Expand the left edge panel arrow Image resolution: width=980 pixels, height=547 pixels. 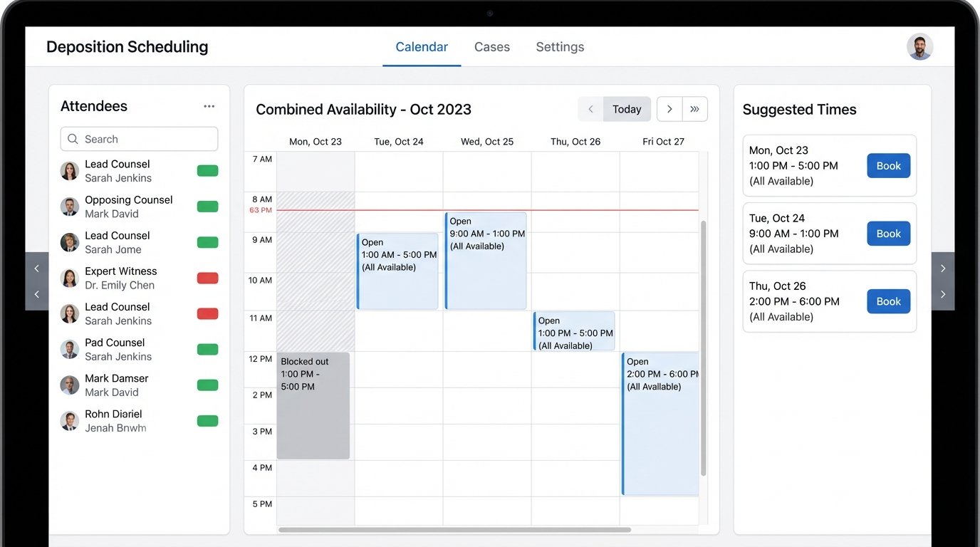37,269
